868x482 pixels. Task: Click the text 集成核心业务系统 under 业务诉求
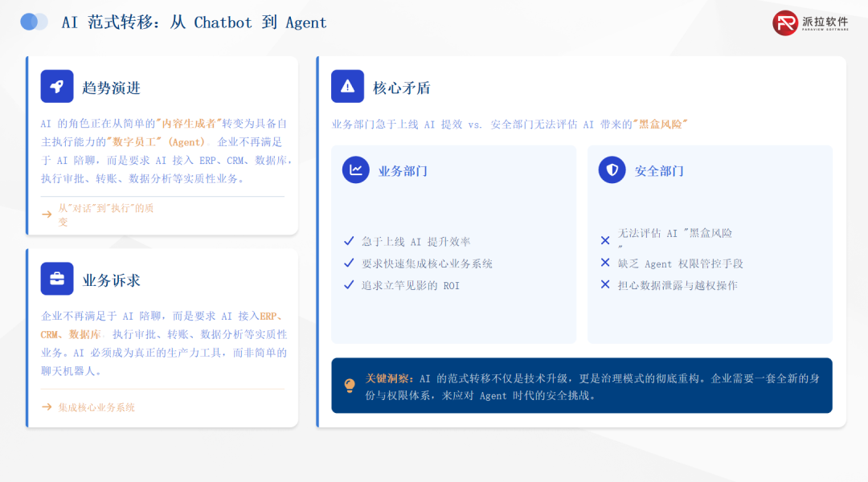pyautogui.click(x=96, y=407)
